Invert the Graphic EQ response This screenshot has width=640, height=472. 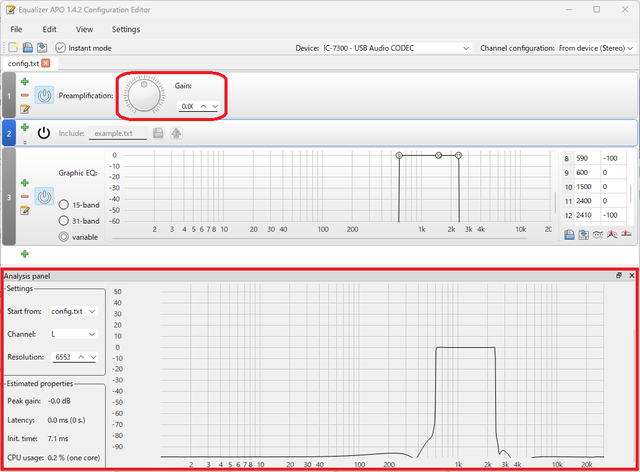pyautogui.click(x=598, y=235)
